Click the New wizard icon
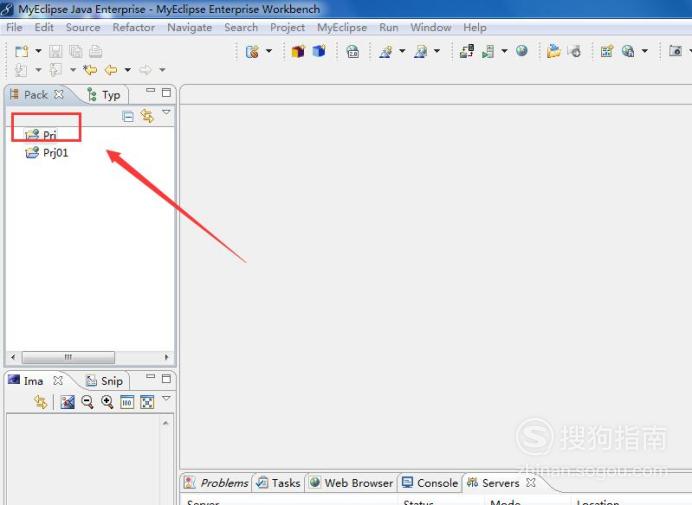692x505 pixels. (21, 51)
